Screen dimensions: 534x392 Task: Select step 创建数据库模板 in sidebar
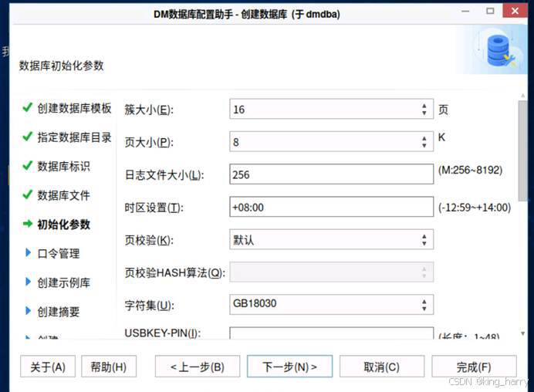pos(74,108)
